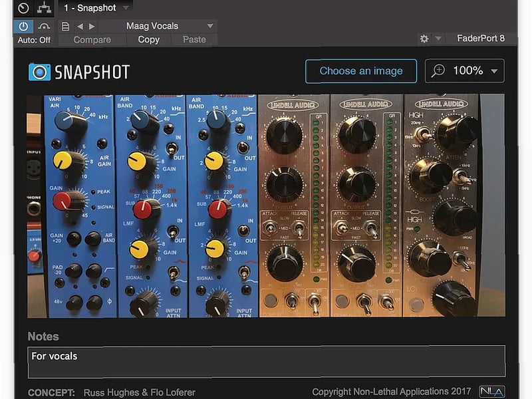
Task: Click the Maag Vocals preset name
Action: tap(152, 25)
